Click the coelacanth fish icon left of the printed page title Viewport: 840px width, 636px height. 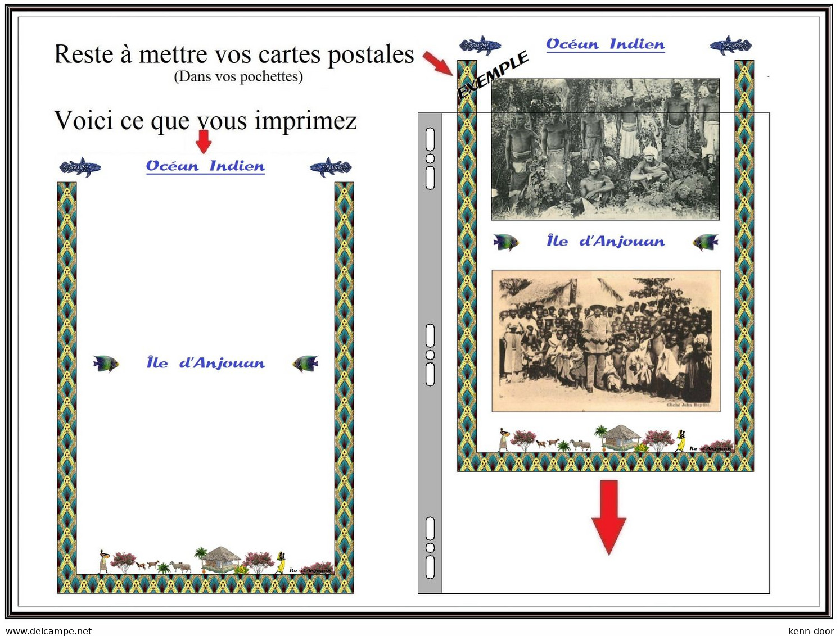80,167
